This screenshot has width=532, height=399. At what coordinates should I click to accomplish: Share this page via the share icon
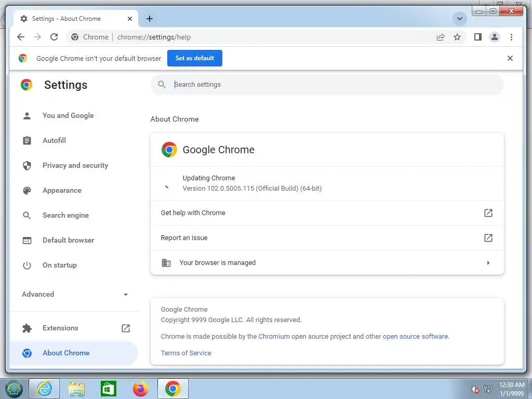click(441, 37)
